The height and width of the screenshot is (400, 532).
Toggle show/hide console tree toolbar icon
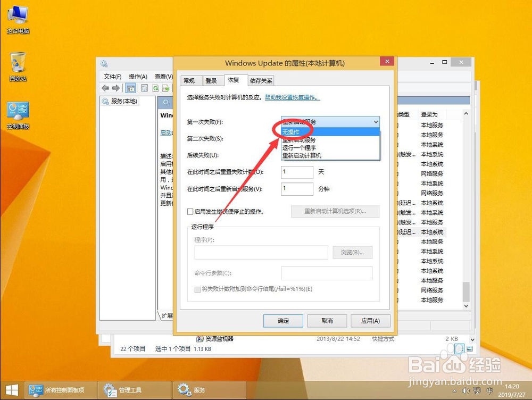pos(131,88)
